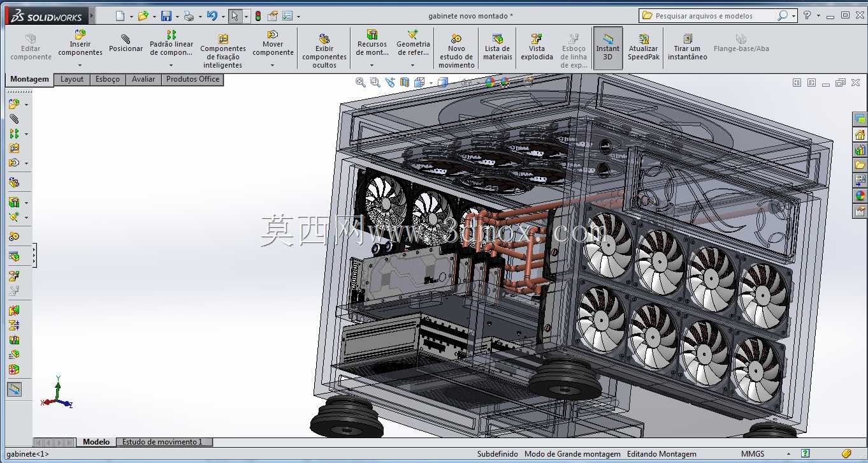This screenshot has width=868, height=463.
Task: Open the Appearances sphere tab on right pane
Action: [860, 196]
